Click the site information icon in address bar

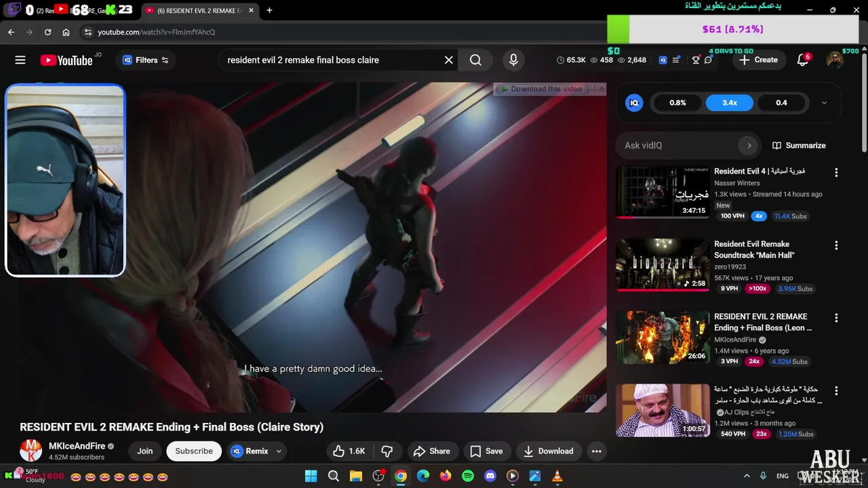pyautogui.click(x=87, y=32)
